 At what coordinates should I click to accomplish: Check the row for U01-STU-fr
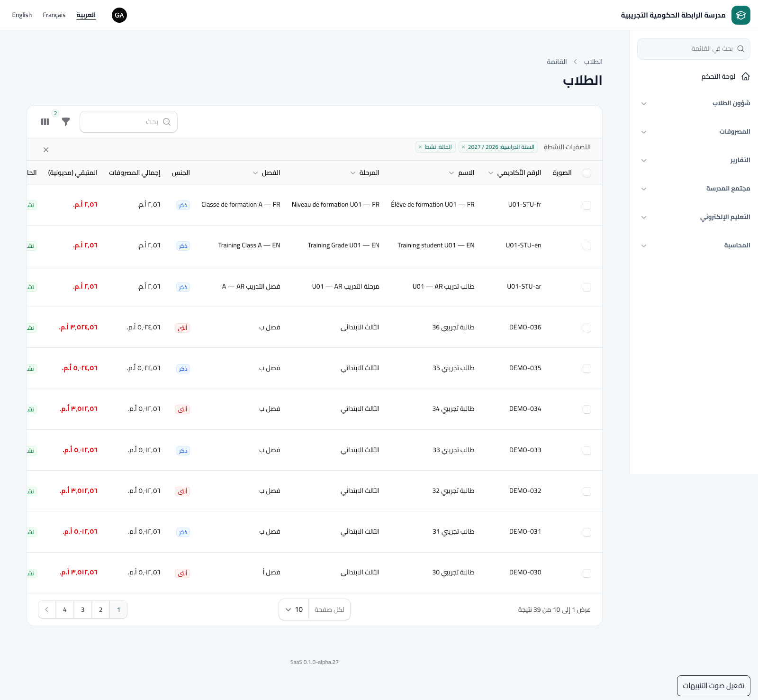[587, 205]
